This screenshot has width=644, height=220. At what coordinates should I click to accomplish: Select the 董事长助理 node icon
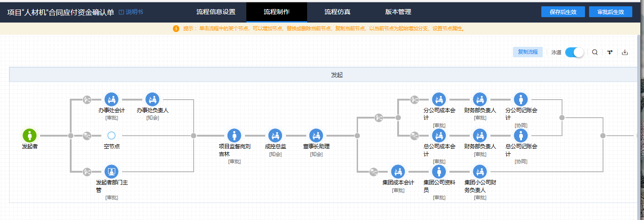pos(316,135)
